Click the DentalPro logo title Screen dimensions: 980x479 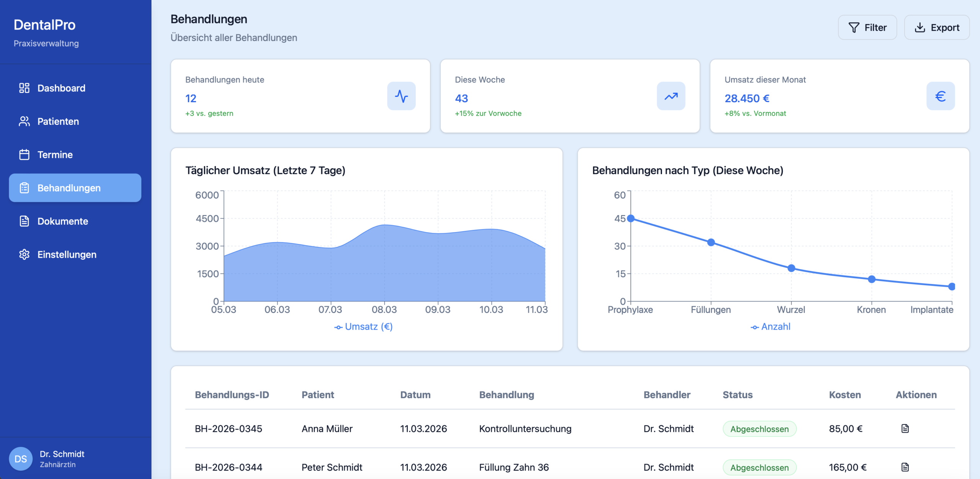tap(45, 25)
